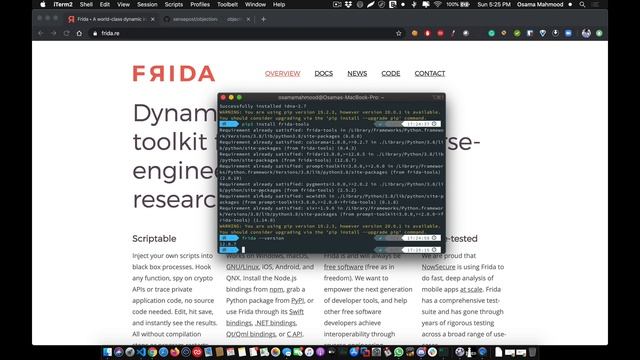Open the Window menu
The width and height of the screenshot is (640, 360).
point(255,4)
